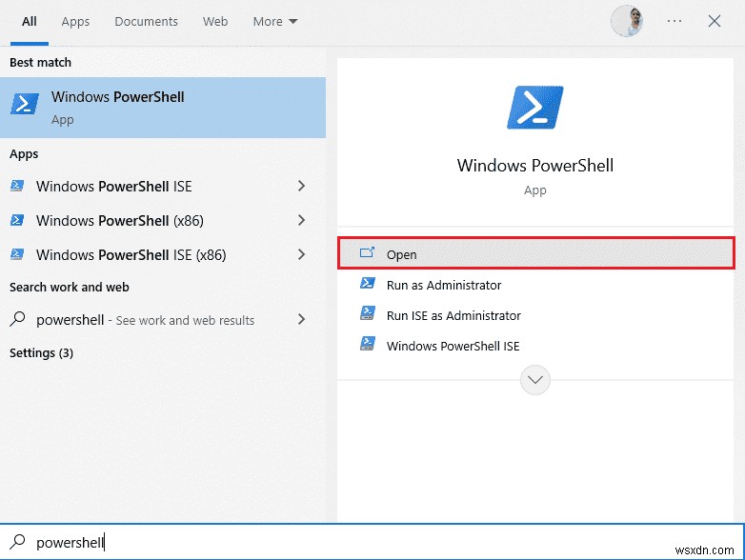
Task: Close the search panel with X
Action: point(715,21)
